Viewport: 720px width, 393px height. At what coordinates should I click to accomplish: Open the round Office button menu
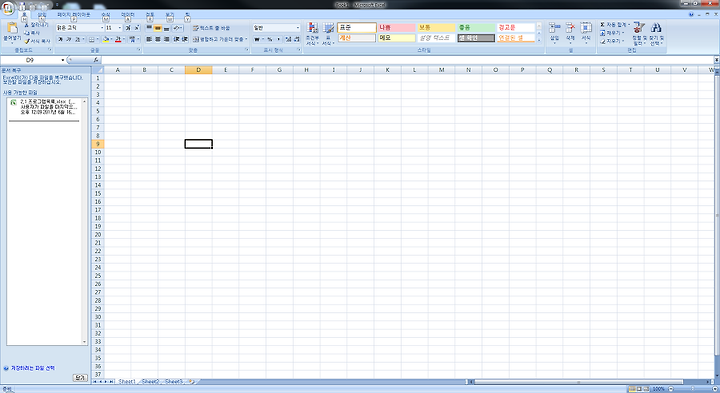(7, 8)
